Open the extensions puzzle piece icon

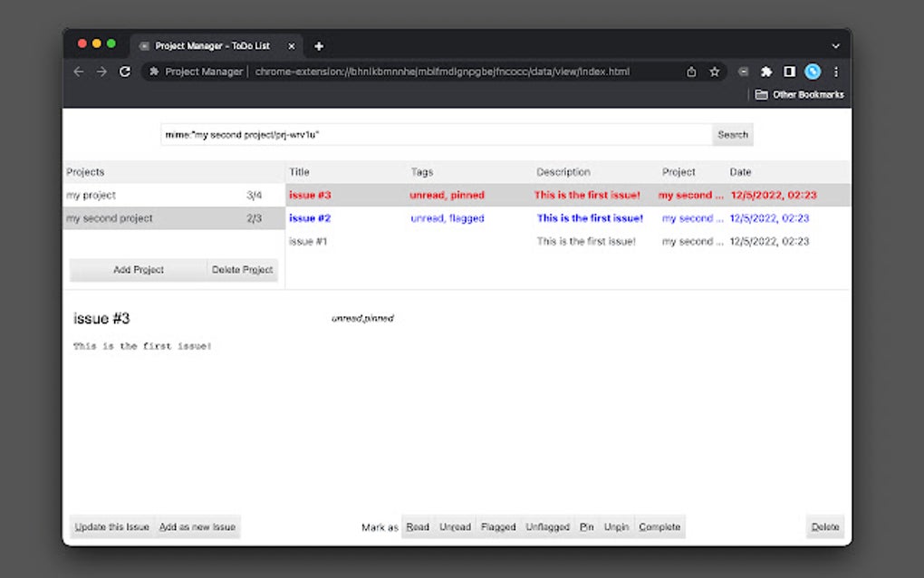[766, 72]
